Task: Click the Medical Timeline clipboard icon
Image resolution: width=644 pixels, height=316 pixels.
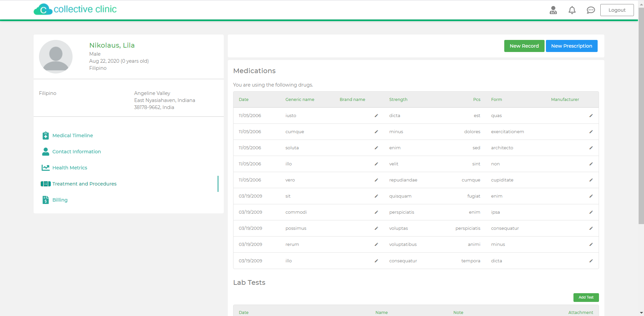Action: (x=46, y=136)
